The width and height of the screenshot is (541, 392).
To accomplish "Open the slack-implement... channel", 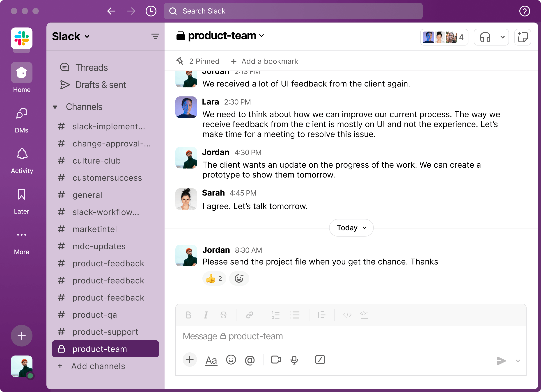I will pyautogui.click(x=105, y=126).
